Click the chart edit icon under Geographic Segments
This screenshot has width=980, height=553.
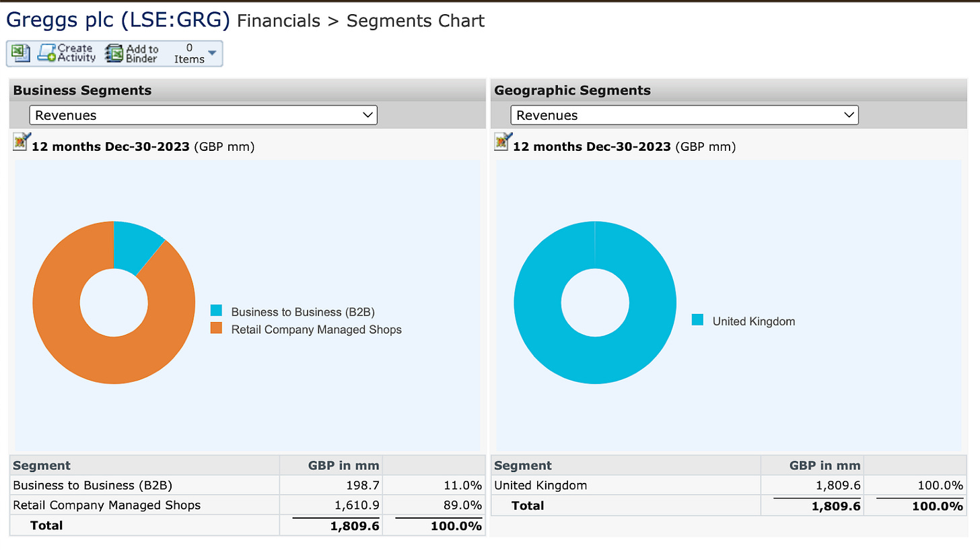pos(503,141)
